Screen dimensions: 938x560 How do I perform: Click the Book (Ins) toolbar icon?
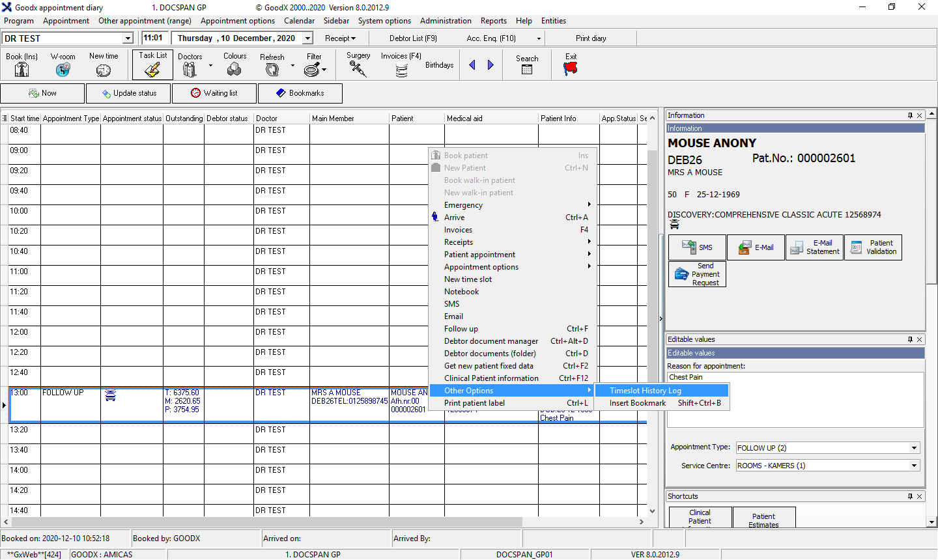[x=21, y=69]
